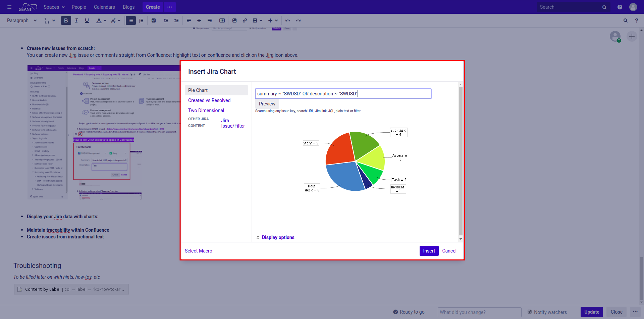Select Created vs Resolved chart type
Screen dimensions: 644x319
209,100
